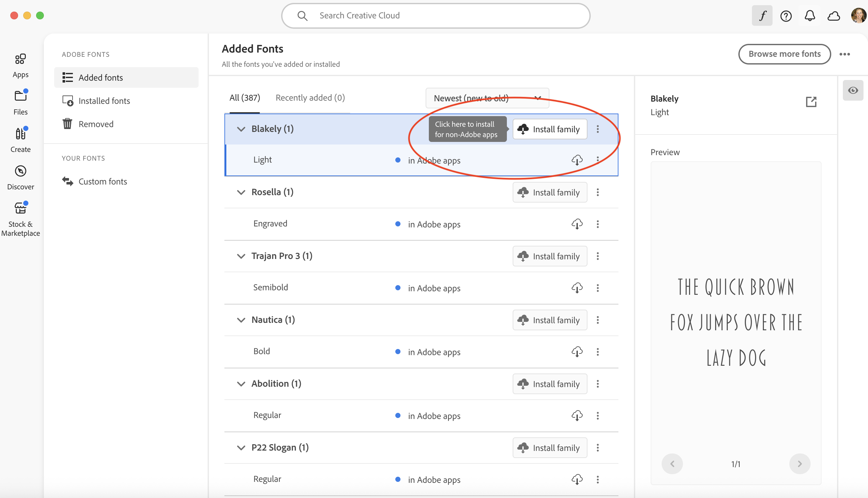Image resolution: width=868 pixels, height=498 pixels.
Task: Install the P22 Slogan family
Action: click(550, 448)
